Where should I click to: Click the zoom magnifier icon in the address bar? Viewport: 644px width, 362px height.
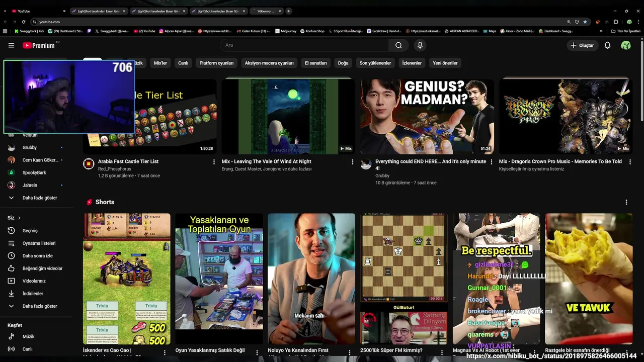[x=569, y=22]
